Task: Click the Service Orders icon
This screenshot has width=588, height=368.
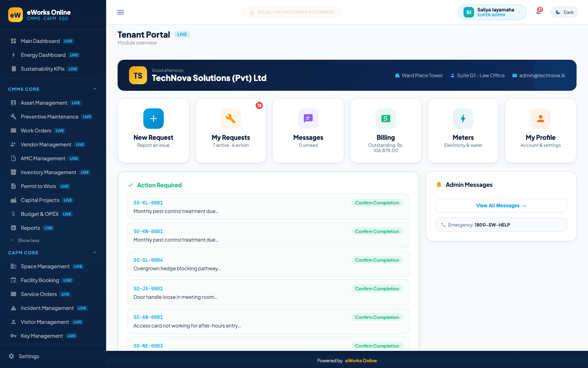Action: 13,294
